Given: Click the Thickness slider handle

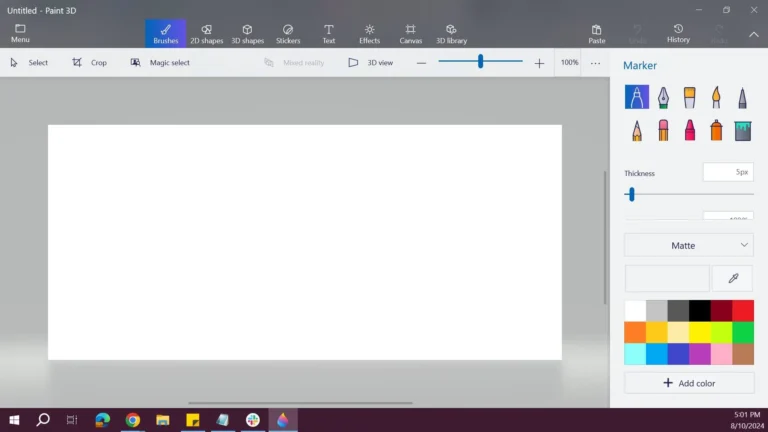Looking at the screenshot, I should pyautogui.click(x=632, y=194).
